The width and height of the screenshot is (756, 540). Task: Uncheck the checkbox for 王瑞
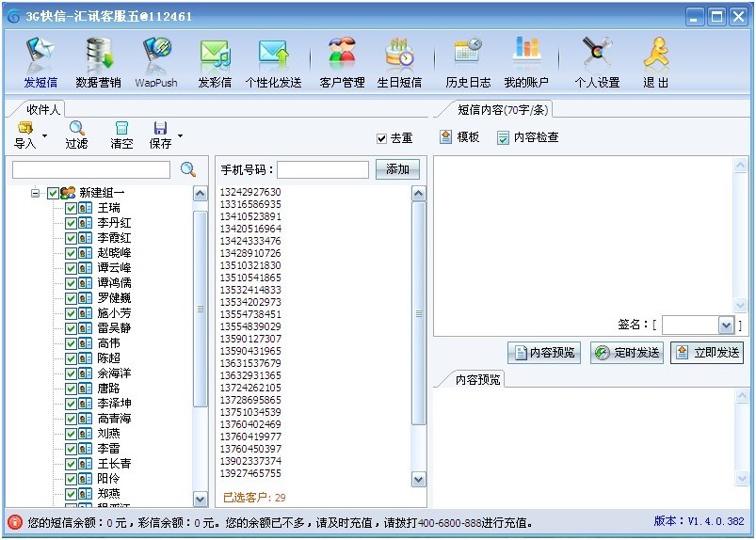[x=71, y=208]
